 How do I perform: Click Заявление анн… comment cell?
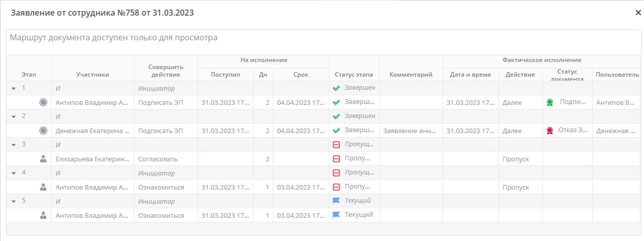(x=411, y=131)
